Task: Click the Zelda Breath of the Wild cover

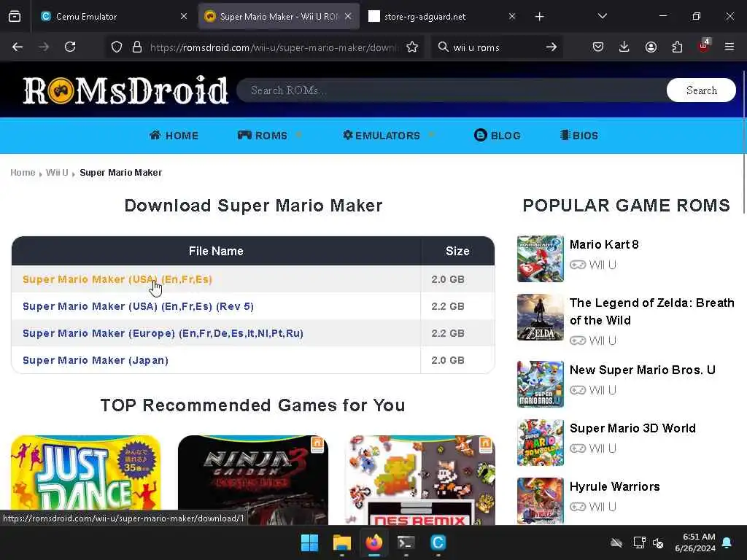Action: 541,317
